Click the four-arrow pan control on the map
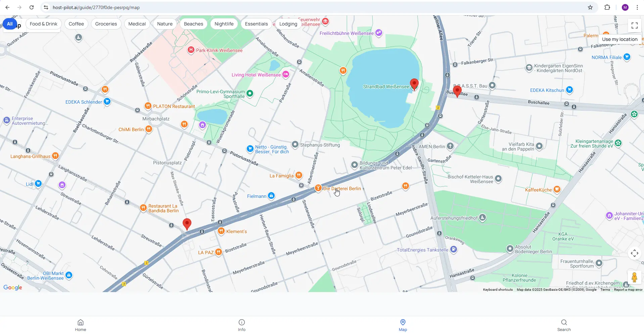This screenshot has height=334, width=644. pos(634,254)
